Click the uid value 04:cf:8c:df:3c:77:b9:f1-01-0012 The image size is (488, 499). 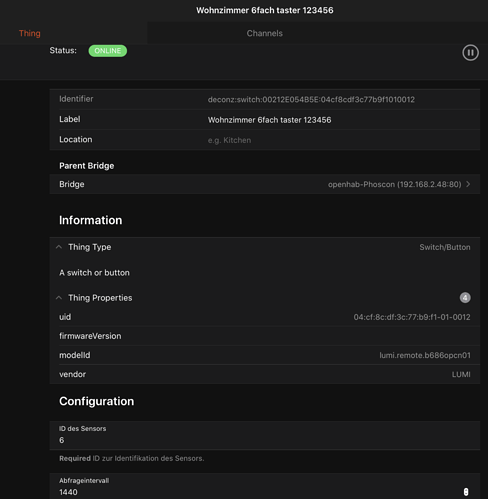[x=412, y=317]
